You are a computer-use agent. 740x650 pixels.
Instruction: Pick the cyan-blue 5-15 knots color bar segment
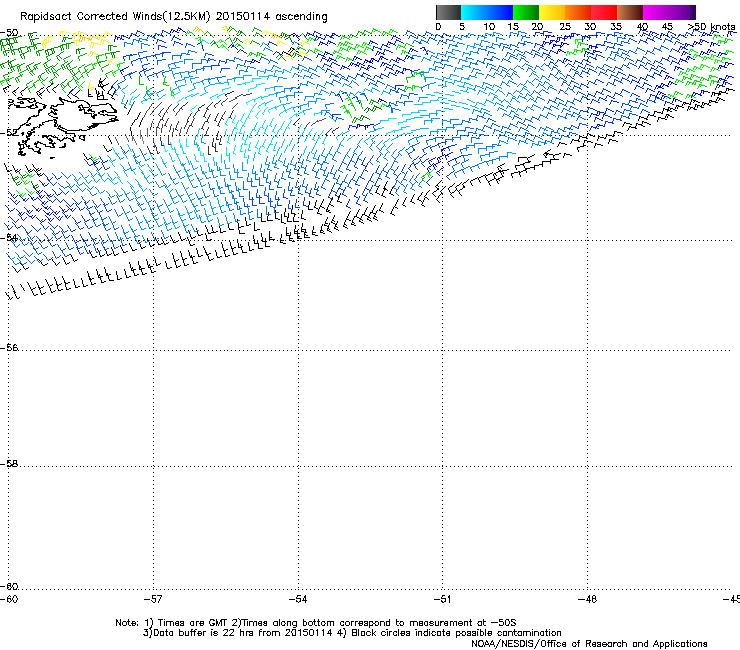[x=487, y=12]
